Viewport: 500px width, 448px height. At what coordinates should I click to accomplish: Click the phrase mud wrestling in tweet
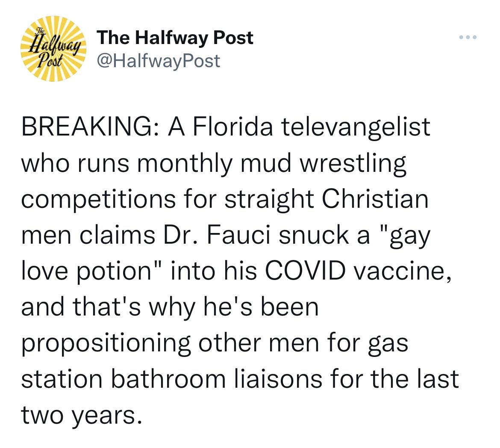pyautogui.click(x=324, y=164)
